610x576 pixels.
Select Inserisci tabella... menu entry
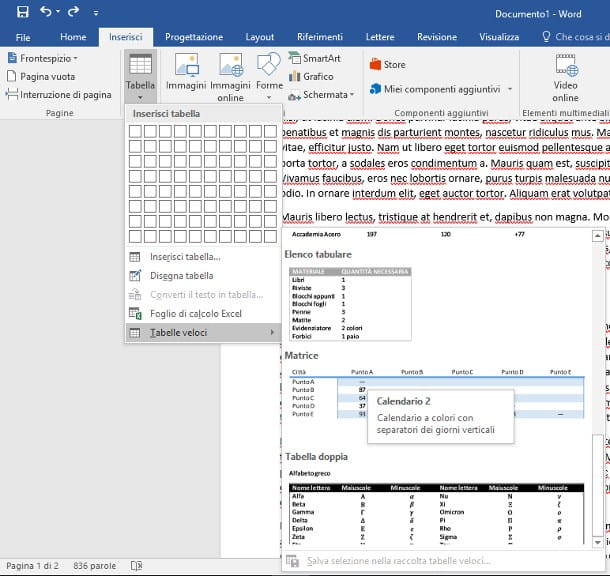coord(185,257)
